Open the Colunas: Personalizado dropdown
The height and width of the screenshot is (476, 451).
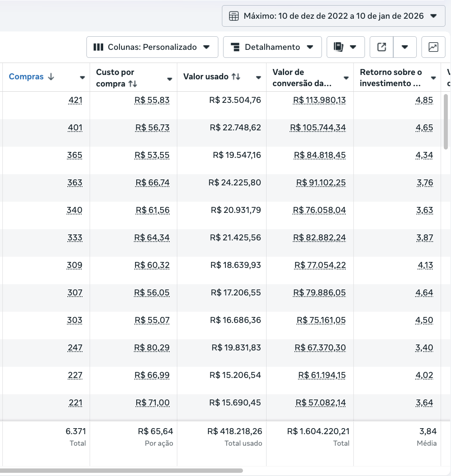click(x=152, y=47)
